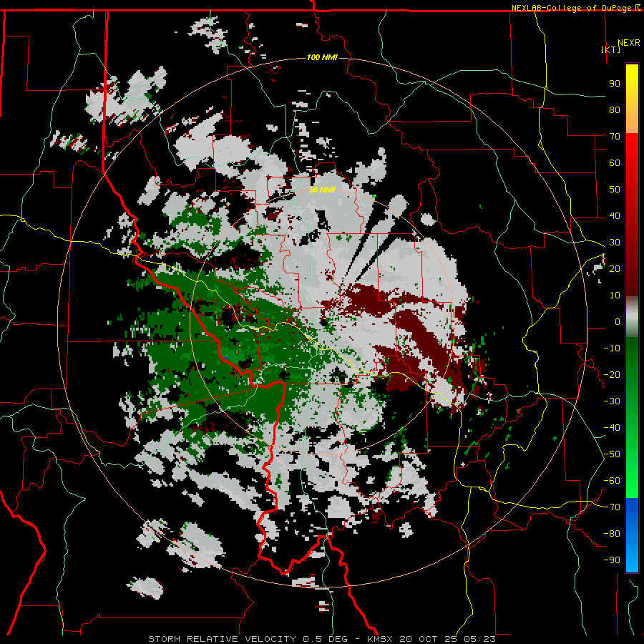Click the -50 value on velocity scale
The width and height of the screenshot is (644, 644).
[x=612, y=454]
